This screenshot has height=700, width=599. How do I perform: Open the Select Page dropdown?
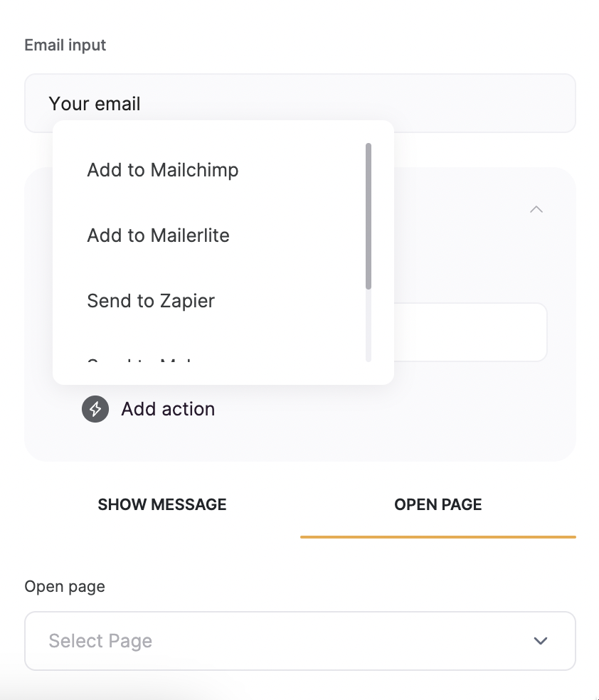click(299, 640)
